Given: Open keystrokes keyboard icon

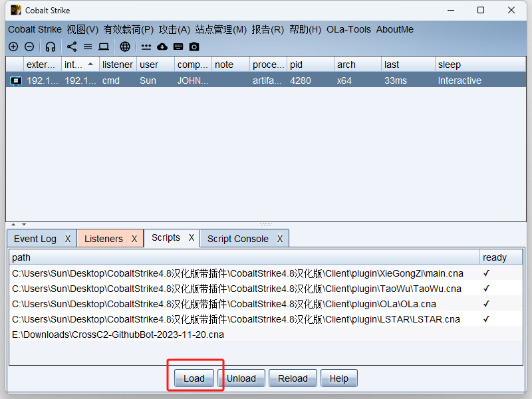Looking at the screenshot, I should pyautogui.click(x=178, y=47).
